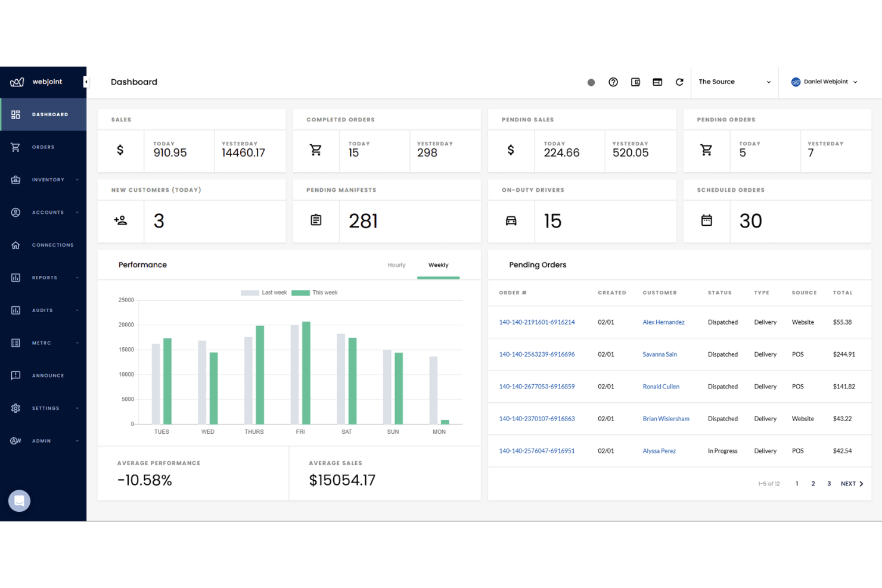
Task: Click the gray status dot in header
Action: [591, 82]
